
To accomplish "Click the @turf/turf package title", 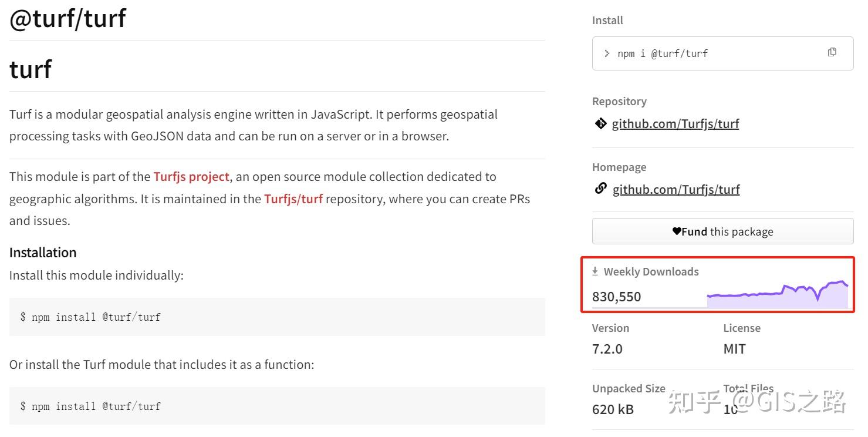I will coord(68,18).
